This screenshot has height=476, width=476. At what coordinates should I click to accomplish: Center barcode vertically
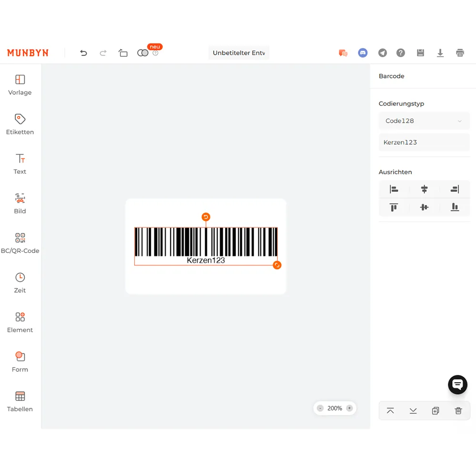point(425,208)
